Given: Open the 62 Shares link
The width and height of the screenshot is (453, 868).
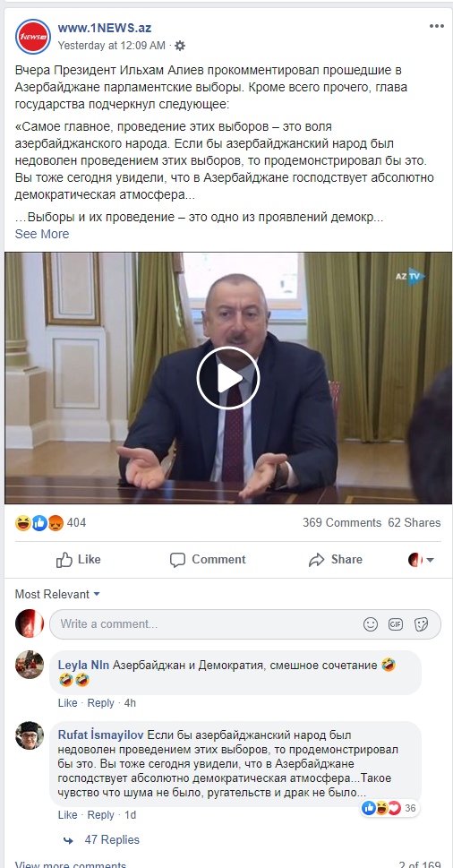Looking at the screenshot, I should click(415, 522).
